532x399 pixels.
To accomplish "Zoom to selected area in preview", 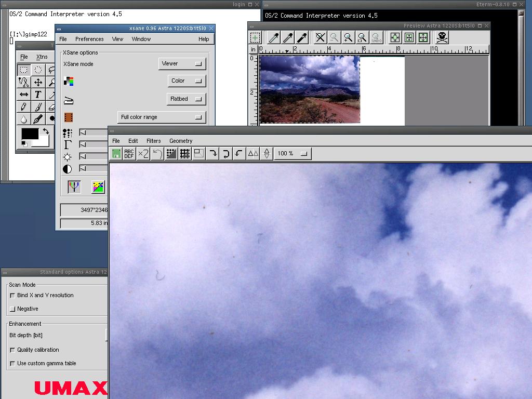I will [x=362, y=37].
